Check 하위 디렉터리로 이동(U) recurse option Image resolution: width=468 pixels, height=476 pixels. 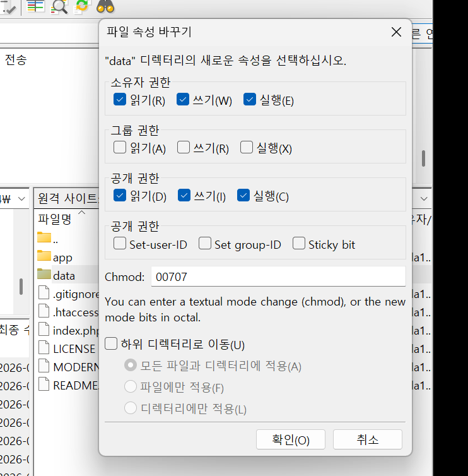(x=111, y=343)
